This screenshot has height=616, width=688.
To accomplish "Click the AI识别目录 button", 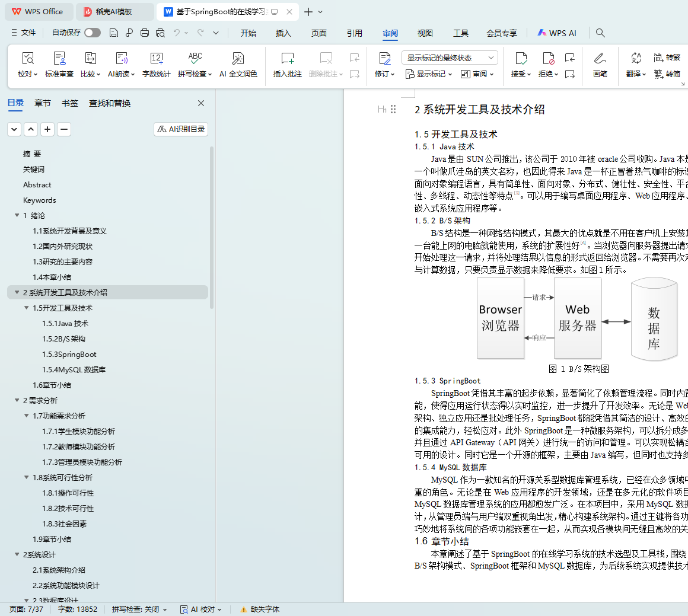I will pos(181,129).
